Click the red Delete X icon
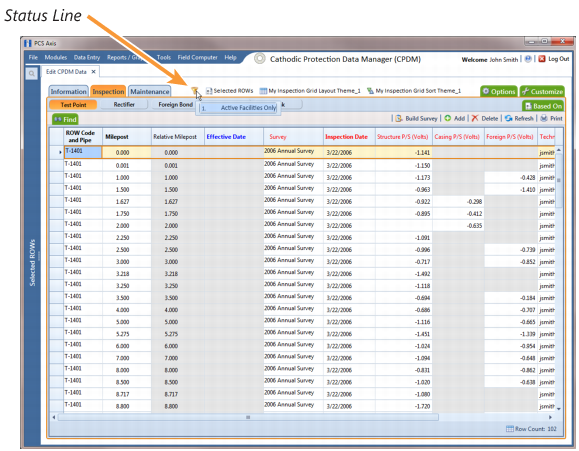The image size is (579, 451). click(x=475, y=118)
